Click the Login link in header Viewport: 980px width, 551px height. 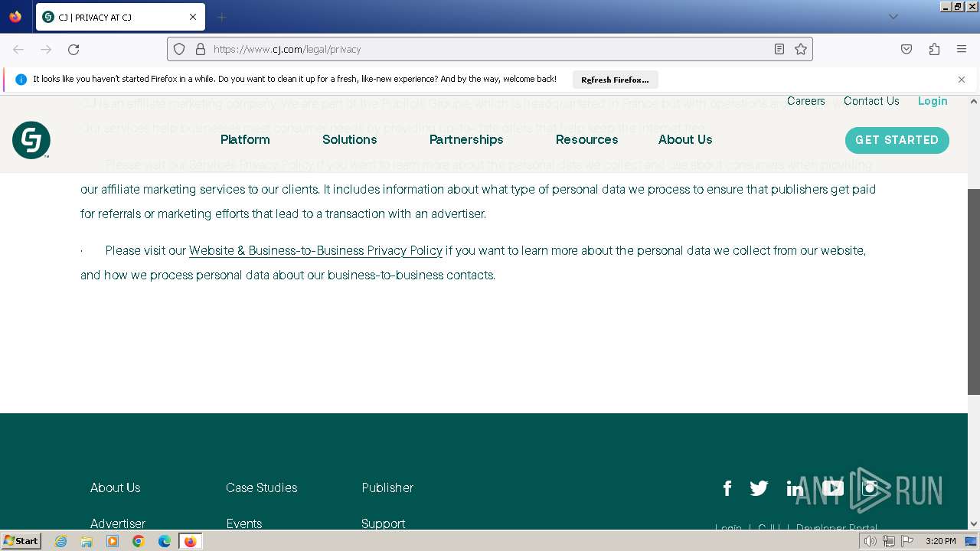[933, 101]
